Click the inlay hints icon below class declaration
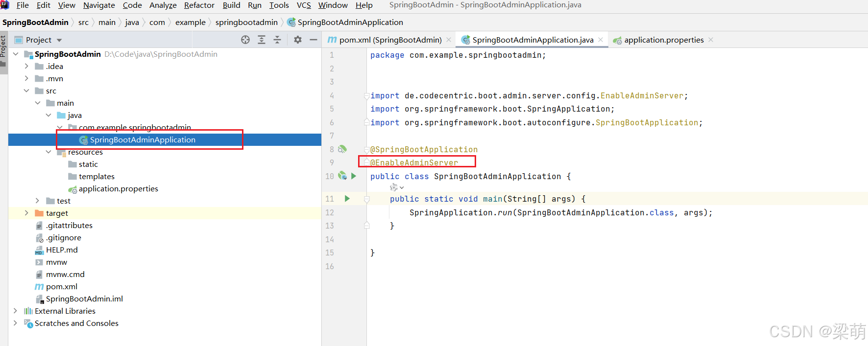Viewport: 868px width, 346px height. [x=396, y=187]
